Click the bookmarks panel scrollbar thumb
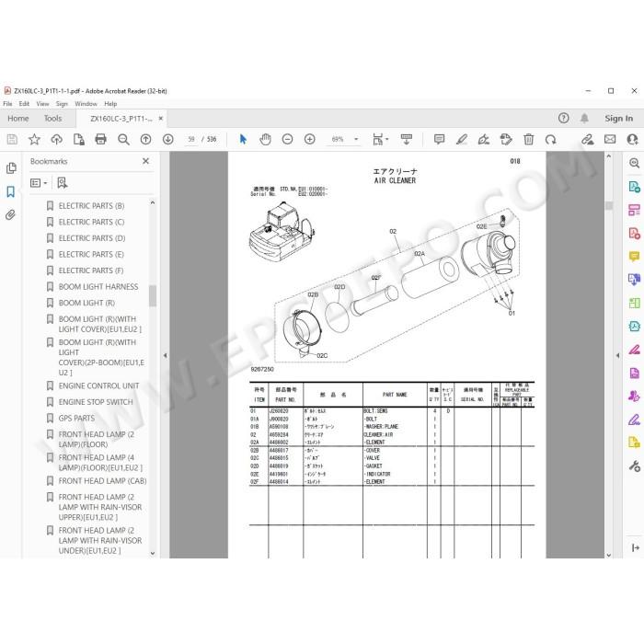The height and width of the screenshot is (644, 644). click(x=153, y=295)
